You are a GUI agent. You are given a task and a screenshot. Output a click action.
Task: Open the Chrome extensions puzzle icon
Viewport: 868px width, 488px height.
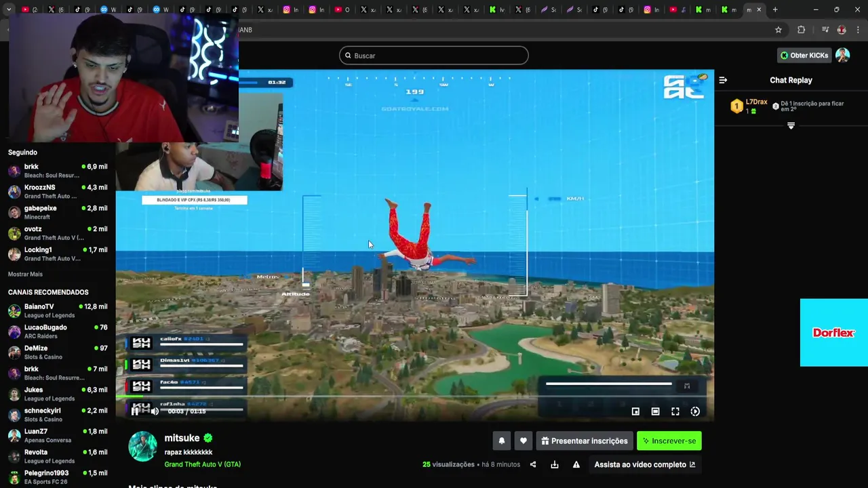(x=801, y=30)
